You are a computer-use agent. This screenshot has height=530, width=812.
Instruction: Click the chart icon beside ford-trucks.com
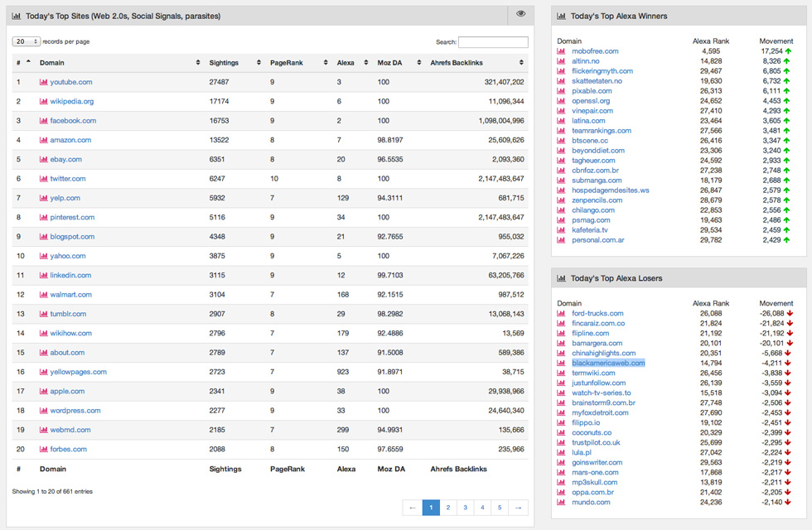pos(561,313)
